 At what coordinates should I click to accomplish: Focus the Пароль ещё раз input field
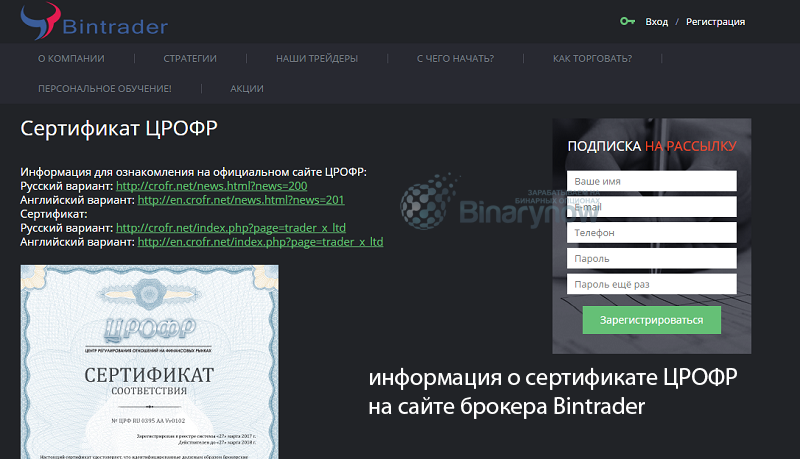(652, 284)
